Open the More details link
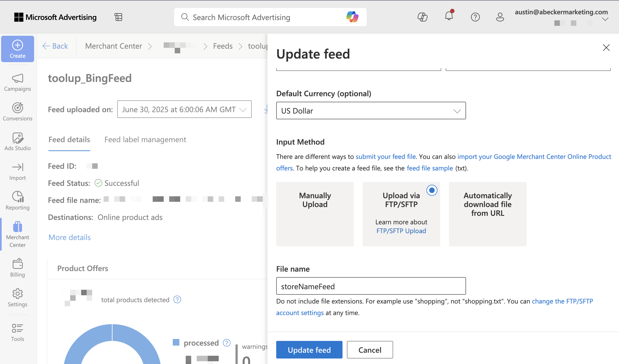The width and height of the screenshot is (619, 364). 70,237
